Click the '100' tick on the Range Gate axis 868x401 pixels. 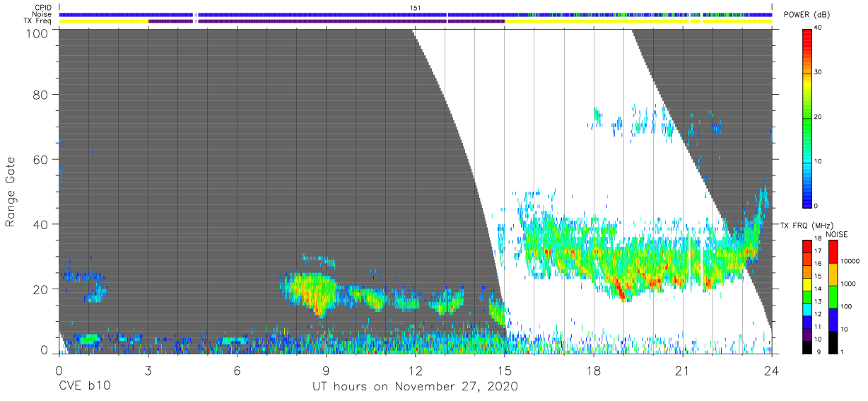click(x=37, y=33)
